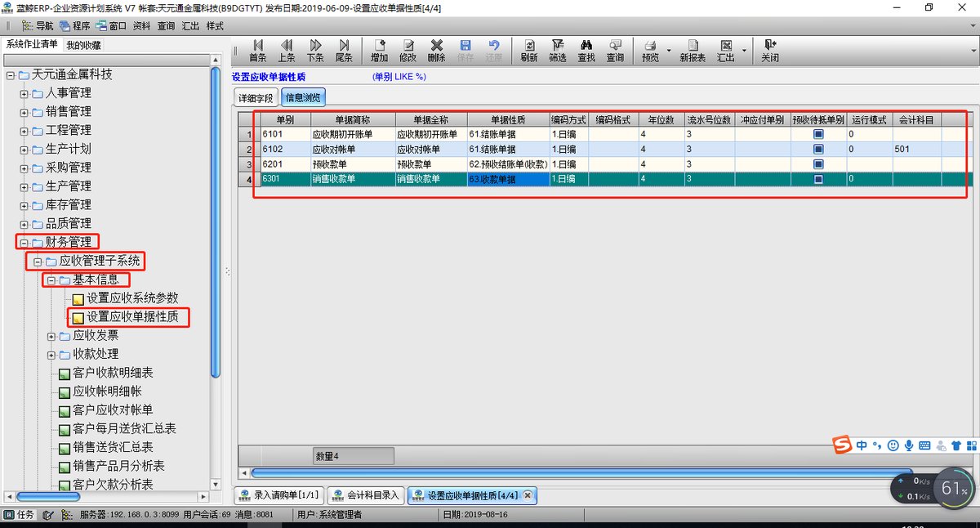Switch to the 会计科目录入 window tab
Viewport: 980px width, 528px height.
tap(367, 495)
